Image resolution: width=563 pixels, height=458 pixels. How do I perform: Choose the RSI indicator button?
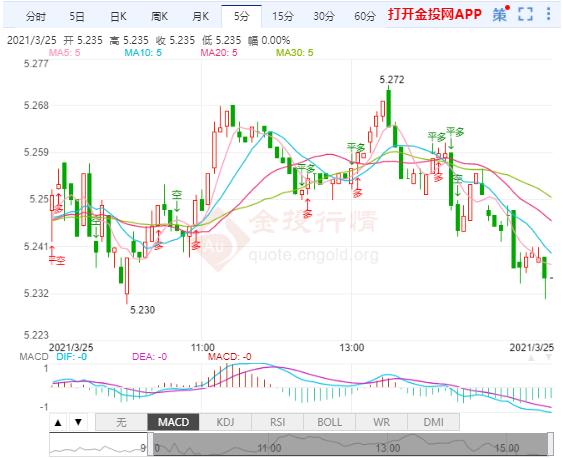[x=277, y=422]
